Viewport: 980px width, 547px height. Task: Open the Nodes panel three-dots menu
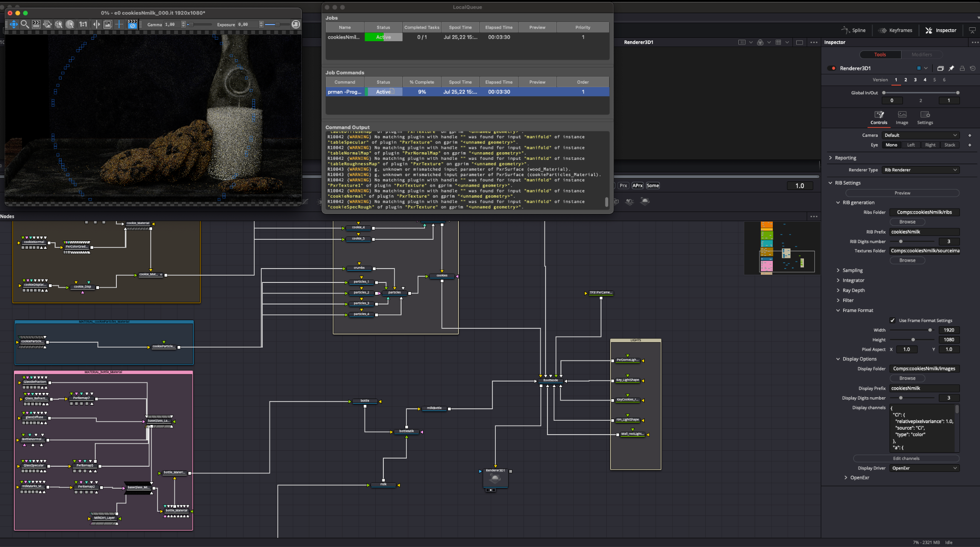click(x=814, y=216)
